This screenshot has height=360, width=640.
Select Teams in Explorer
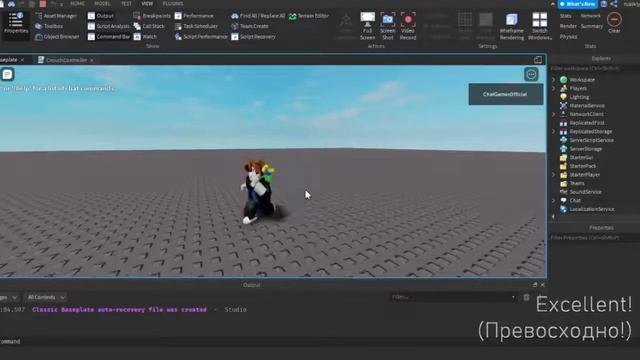(x=577, y=183)
